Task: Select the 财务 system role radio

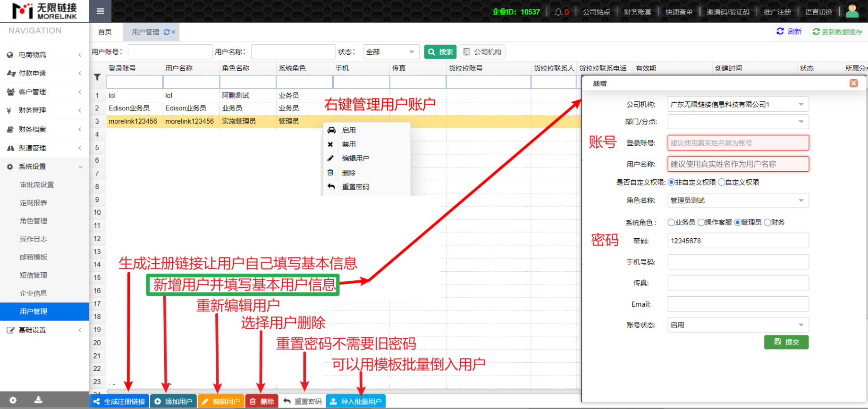Action: [767, 223]
